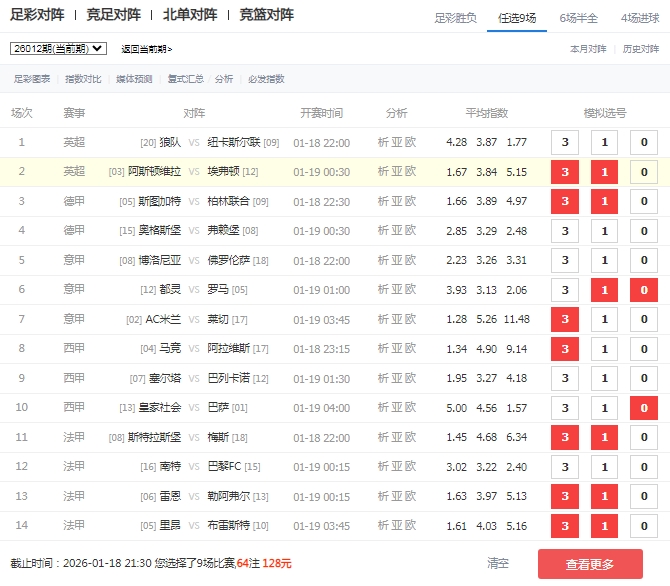Click 析 analysis link for match 4
Viewport: 670px width, 586px height.
click(383, 231)
